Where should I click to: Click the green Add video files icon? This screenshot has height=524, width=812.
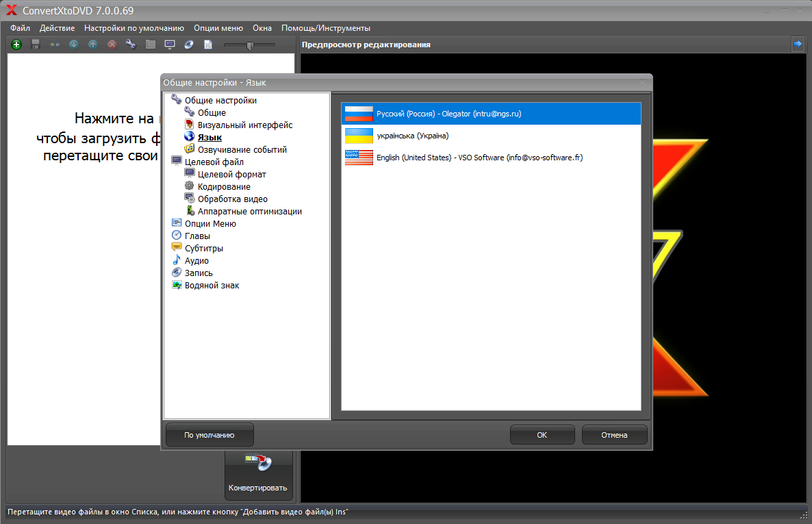pos(16,45)
